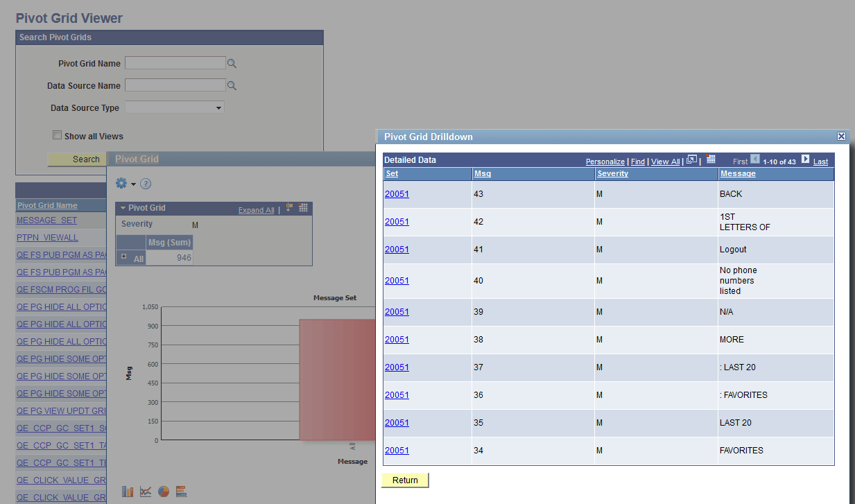Open the chart options gear icon
Screen dimensions: 855x504
(121, 183)
